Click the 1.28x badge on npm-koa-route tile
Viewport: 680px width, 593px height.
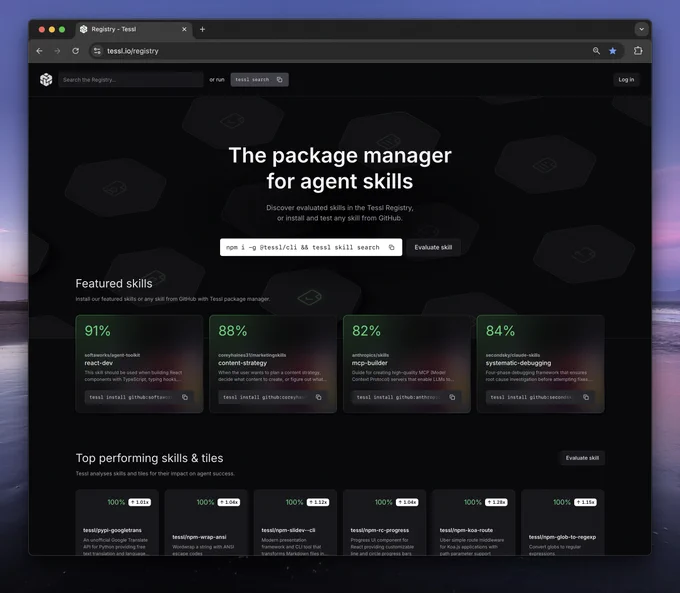tap(496, 502)
